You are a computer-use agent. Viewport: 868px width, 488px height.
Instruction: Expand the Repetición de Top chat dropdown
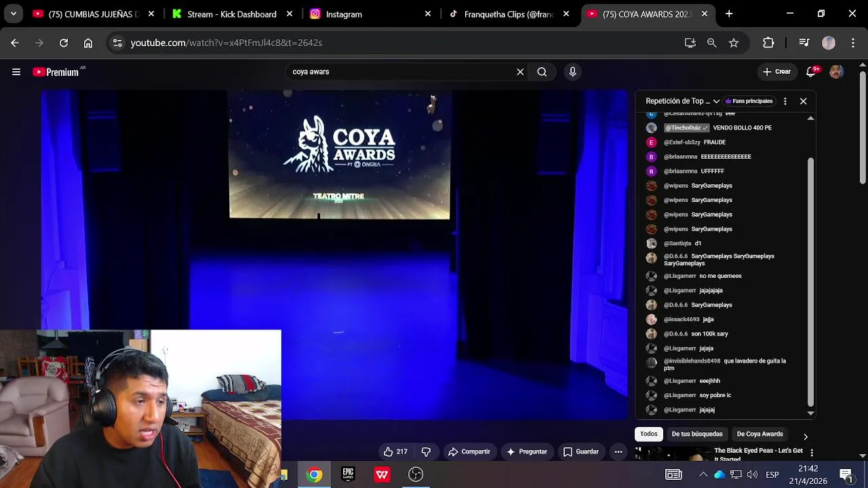683,101
